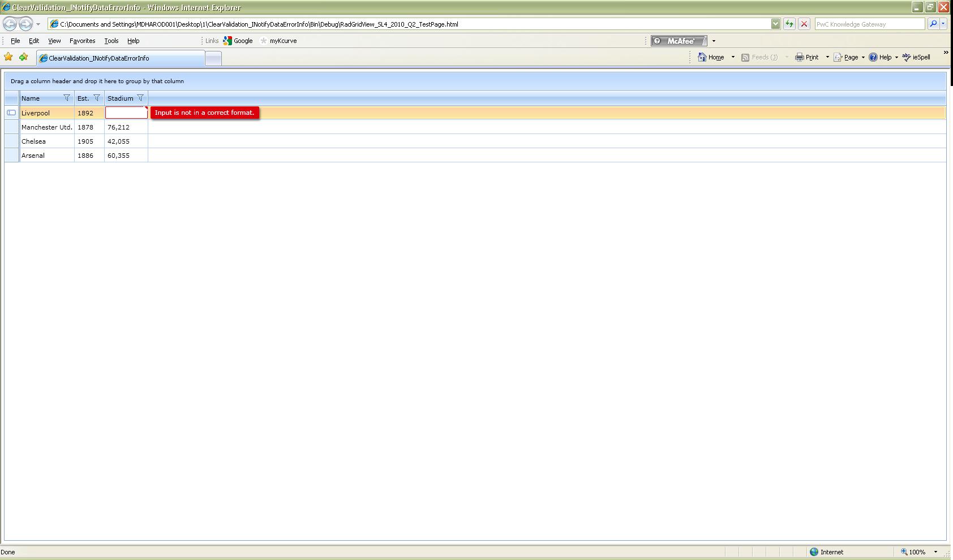Click the 1886 Est. cell
This screenshot has height=560, width=953.
tap(89, 156)
